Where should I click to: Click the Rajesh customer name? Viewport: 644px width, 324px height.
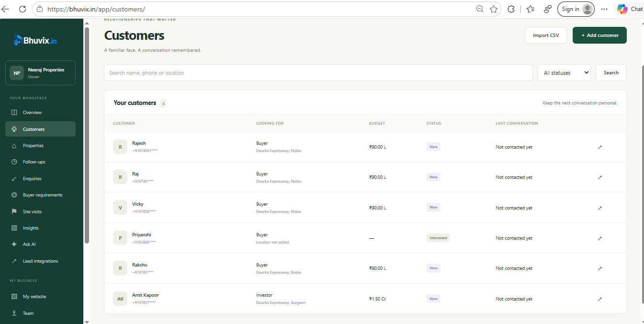tap(139, 143)
